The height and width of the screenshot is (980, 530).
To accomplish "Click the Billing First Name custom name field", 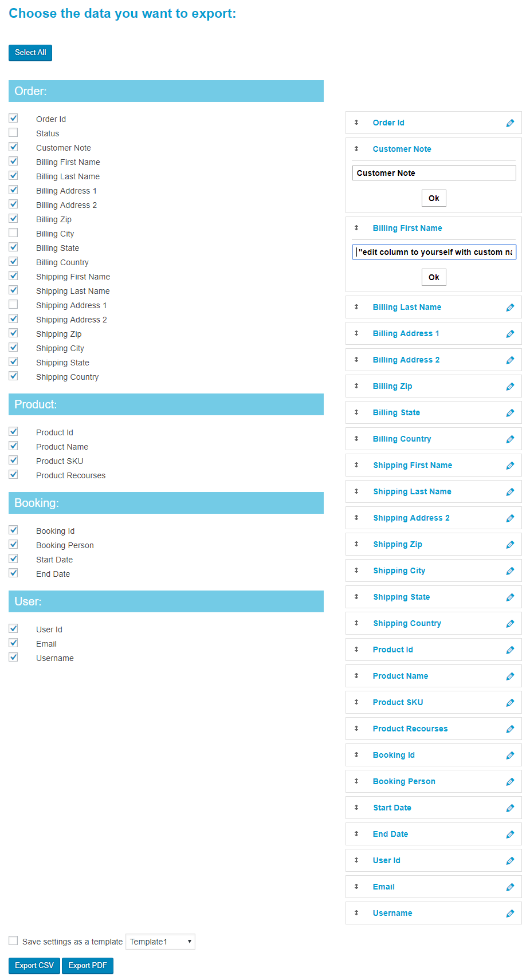I will (x=434, y=252).
